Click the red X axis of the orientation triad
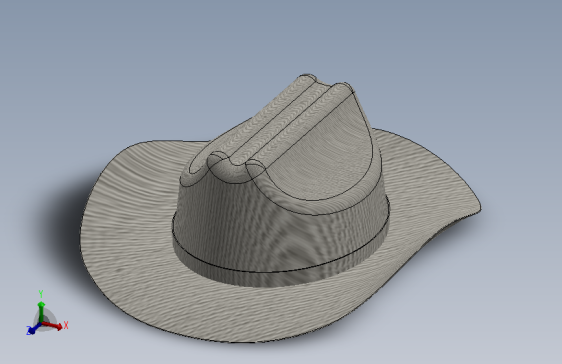This screenshot has width=562, height=364. pos(54,326)
